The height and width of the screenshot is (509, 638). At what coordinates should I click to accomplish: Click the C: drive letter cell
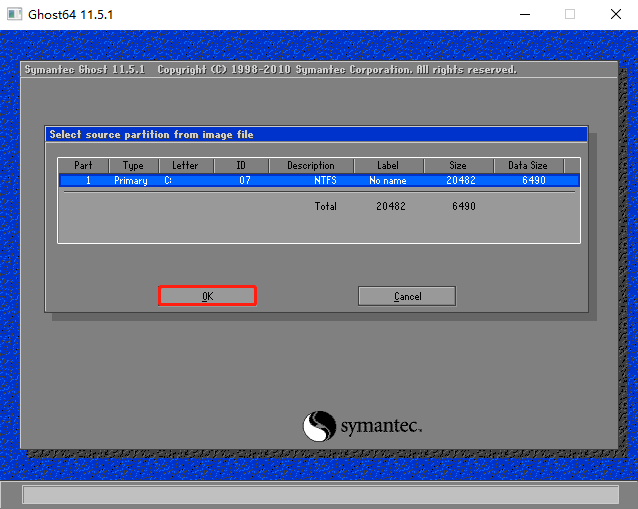(x=168, y=180)
